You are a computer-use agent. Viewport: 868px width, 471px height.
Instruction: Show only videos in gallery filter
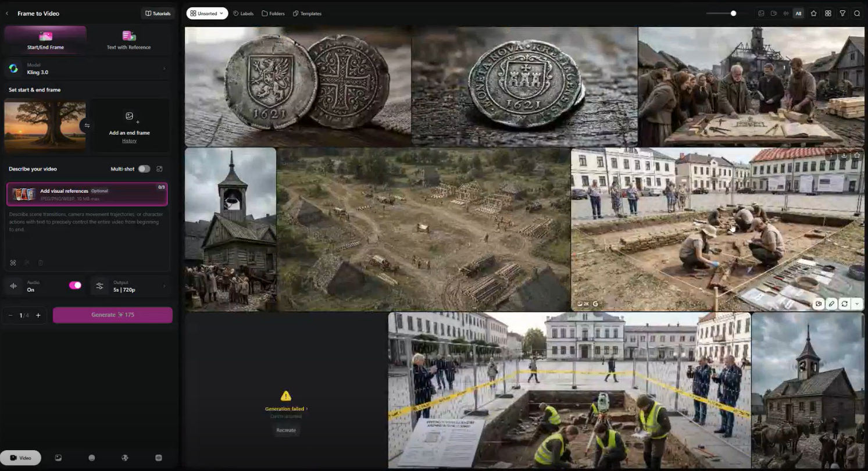pyautogui.click(x=774, y=13)
